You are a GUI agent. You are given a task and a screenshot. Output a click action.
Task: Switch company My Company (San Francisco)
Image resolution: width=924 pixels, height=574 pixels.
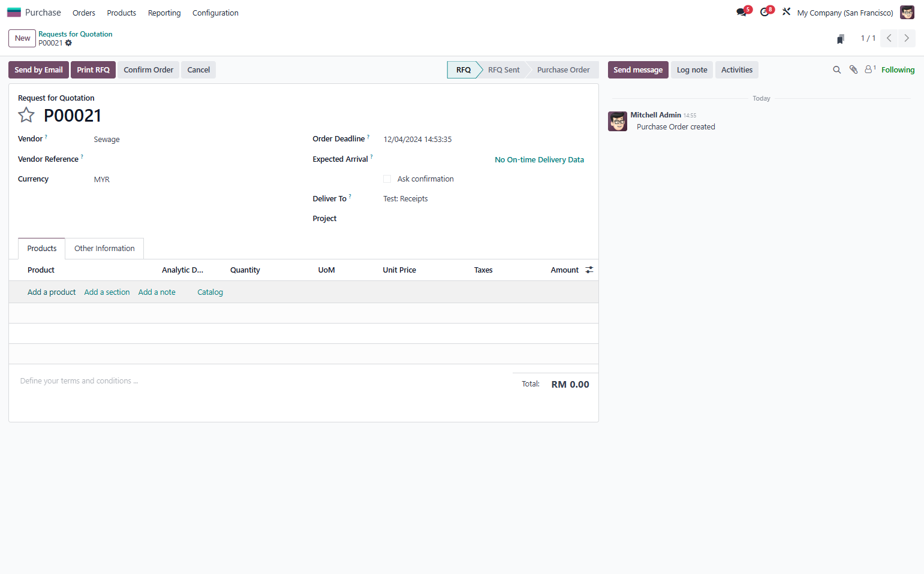click(845, 13)
